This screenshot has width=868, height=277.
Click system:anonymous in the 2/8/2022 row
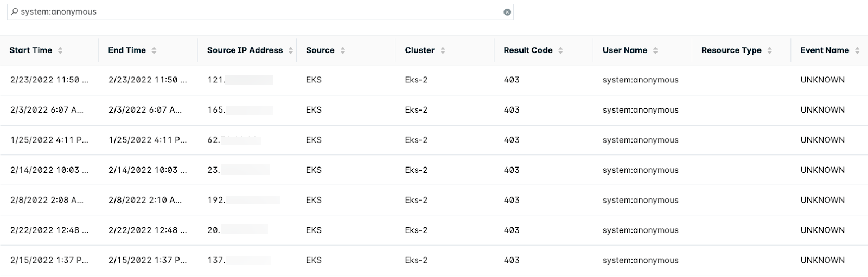click(640, 200)
